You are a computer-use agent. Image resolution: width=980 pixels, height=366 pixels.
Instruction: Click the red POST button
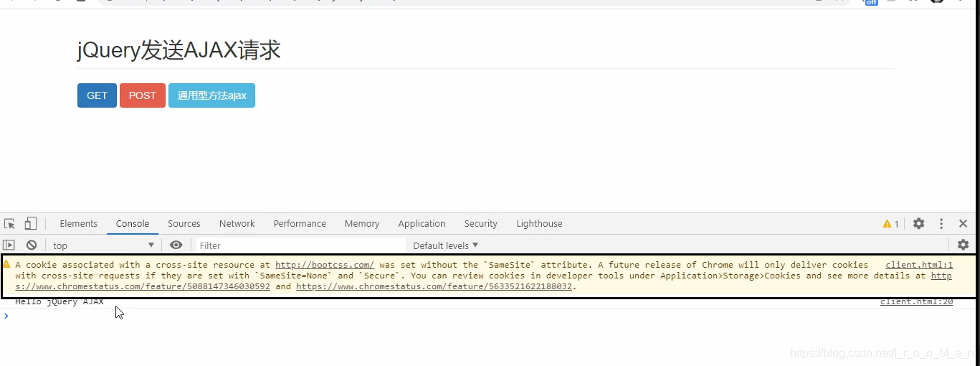click(x=143, y=95)
